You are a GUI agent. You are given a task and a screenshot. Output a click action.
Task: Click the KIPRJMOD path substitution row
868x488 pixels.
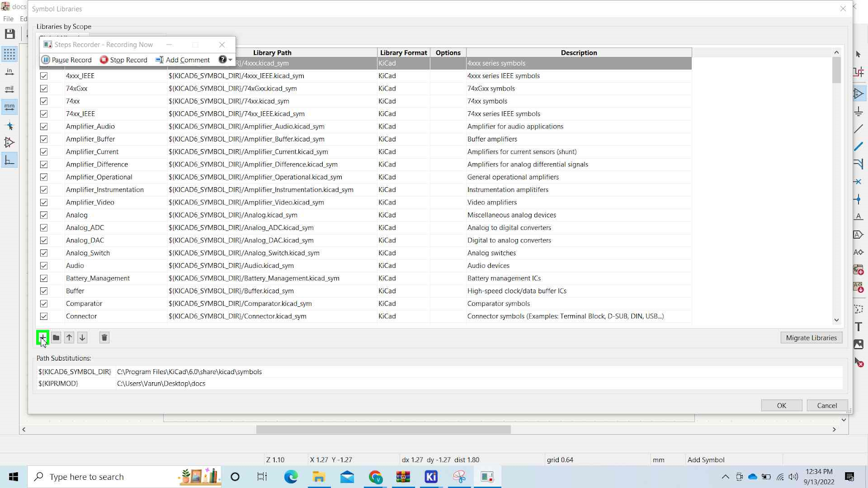[439, 383]
